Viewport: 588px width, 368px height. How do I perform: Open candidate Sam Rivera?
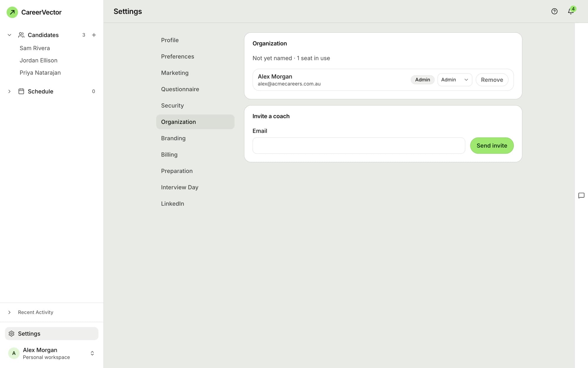pos(35,48)
